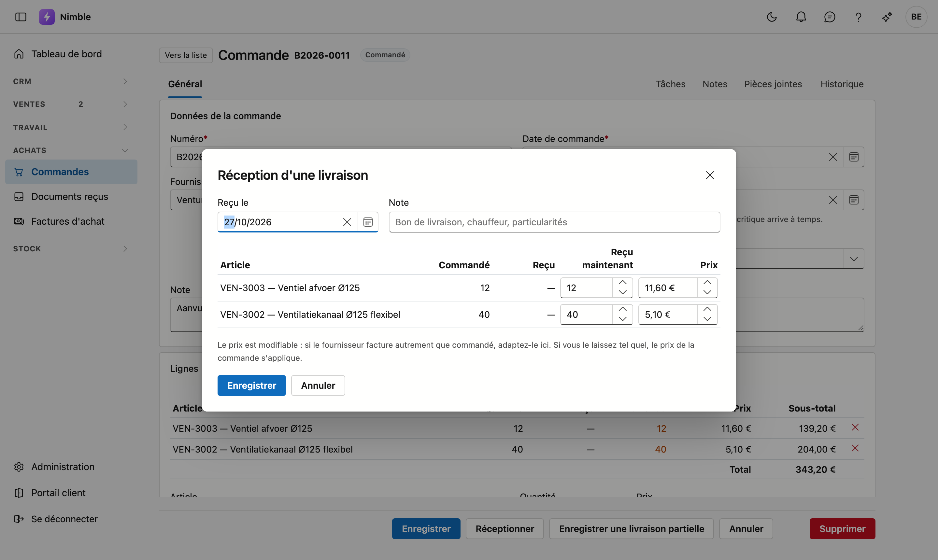Increase Reçu maintenant quantity for VEN-3003
The width and height of the screenshot is (938, 560).
[x=622, y=283]
